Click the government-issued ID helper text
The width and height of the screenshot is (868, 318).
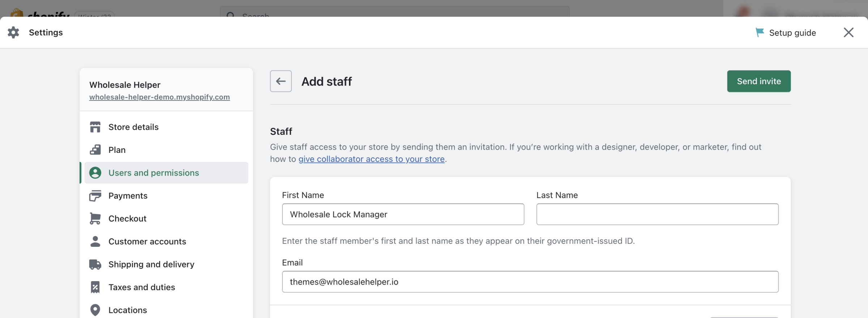point(458,241)
